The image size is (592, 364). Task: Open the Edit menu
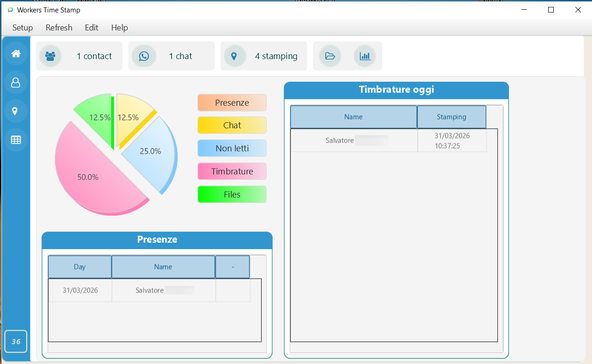coord(92,28)
